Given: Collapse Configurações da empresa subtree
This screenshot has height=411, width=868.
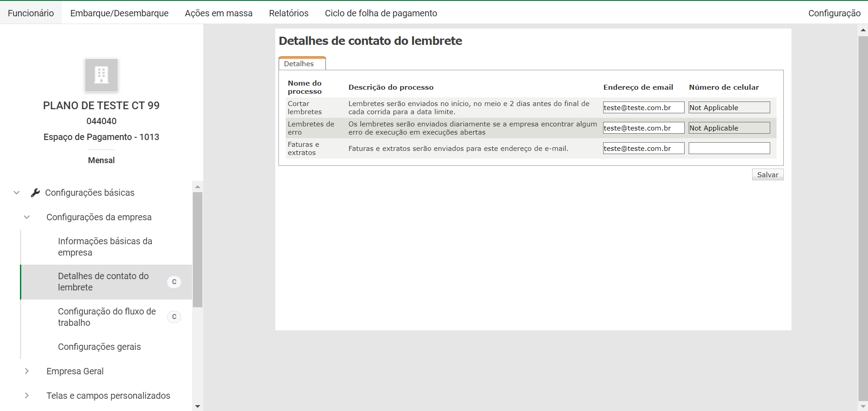Looking at the screenshot, I should 27,218.
